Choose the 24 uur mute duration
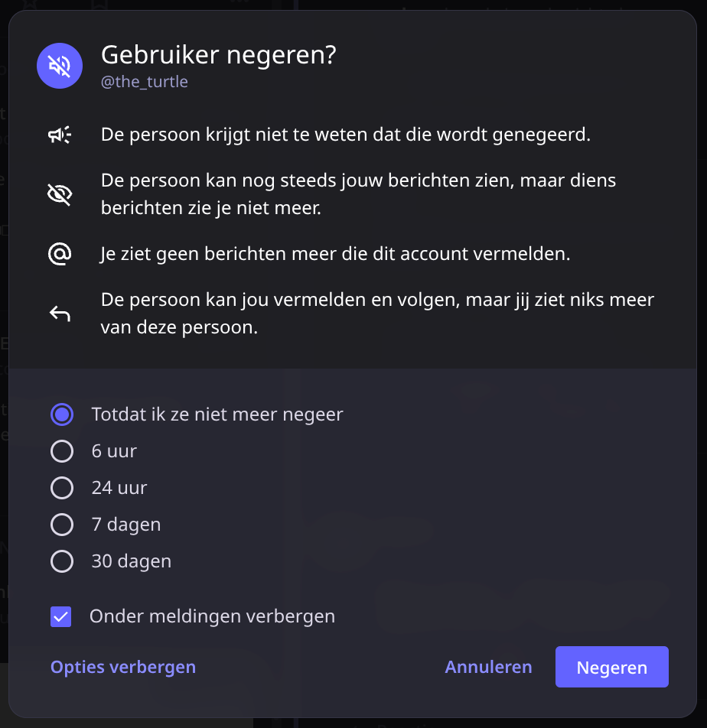 pyautogui.click(x=62, y=488)
